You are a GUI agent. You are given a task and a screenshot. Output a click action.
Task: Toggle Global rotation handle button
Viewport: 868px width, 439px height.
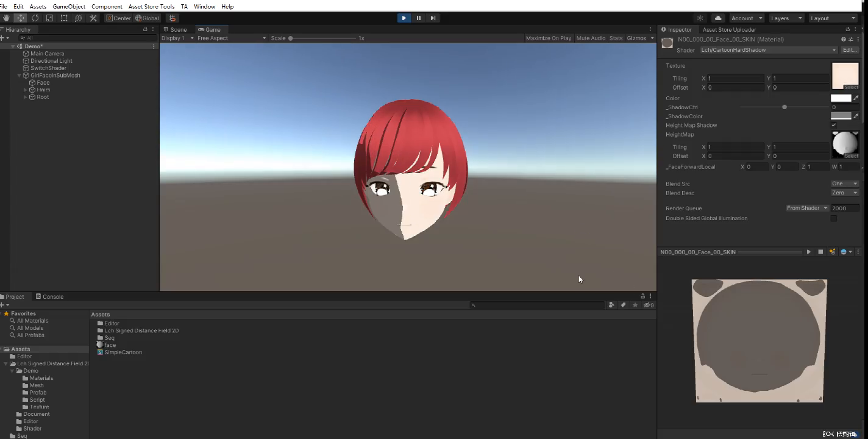[x=147, y=18]
